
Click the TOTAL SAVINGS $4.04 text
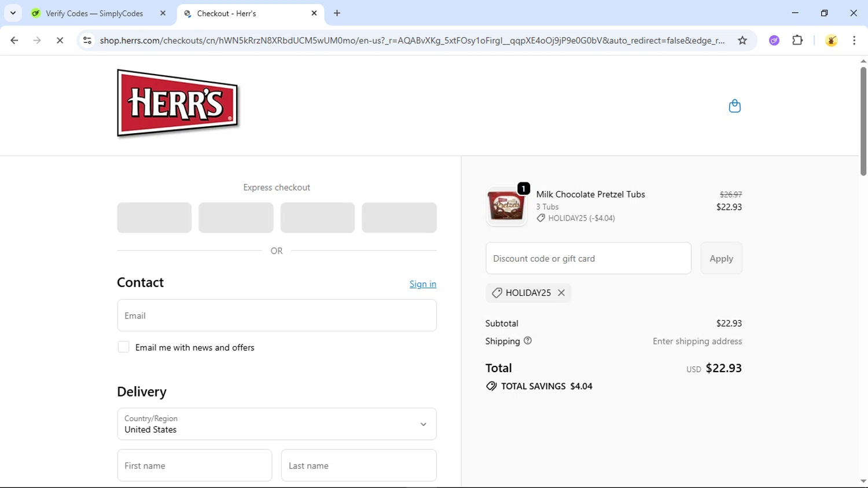(x=546, y=386)
